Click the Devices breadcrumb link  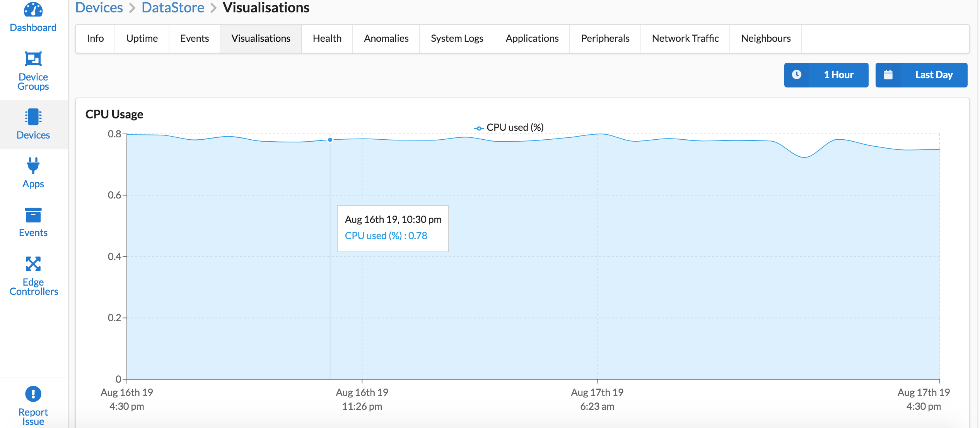(x=99, y=8)
